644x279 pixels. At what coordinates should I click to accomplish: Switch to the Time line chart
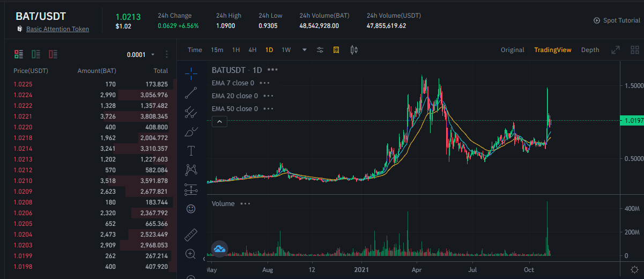point(195,50)
